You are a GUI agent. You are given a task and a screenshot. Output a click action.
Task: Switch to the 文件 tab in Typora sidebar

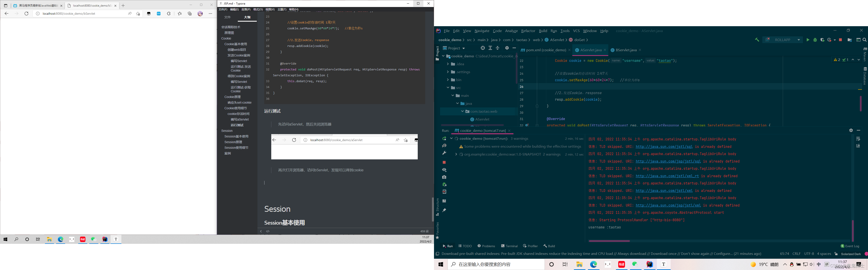pyautogui.click(x=227, y=17)
